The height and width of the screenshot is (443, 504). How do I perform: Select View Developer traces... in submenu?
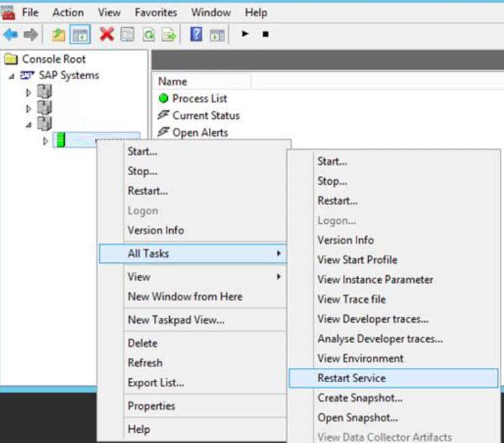click(373, 319)
